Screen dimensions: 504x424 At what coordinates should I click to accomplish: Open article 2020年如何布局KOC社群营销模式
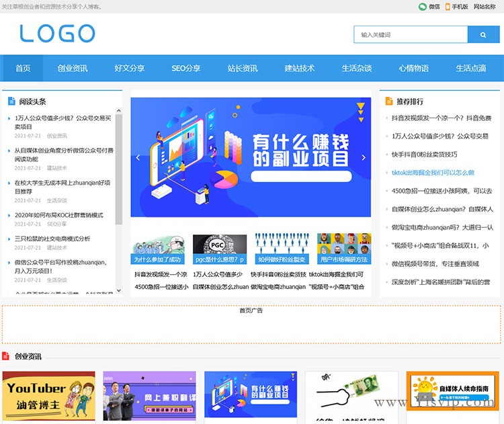[59, 215]
